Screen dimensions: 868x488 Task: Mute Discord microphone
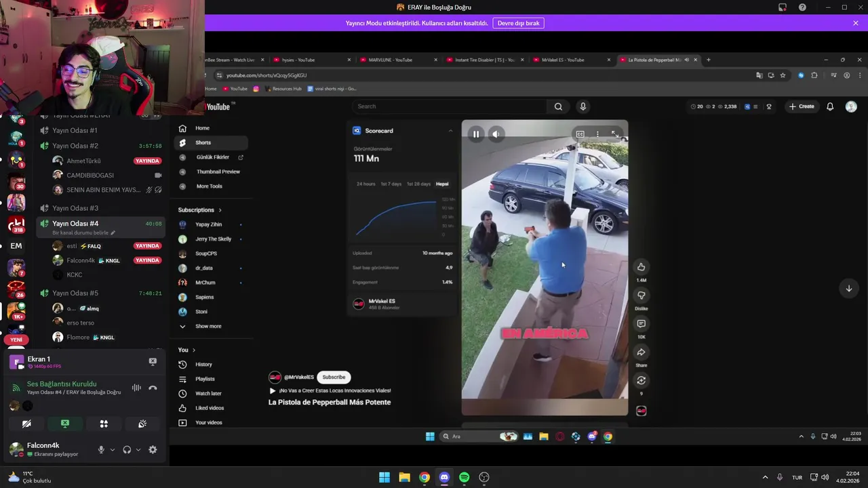tap(101, 449)
